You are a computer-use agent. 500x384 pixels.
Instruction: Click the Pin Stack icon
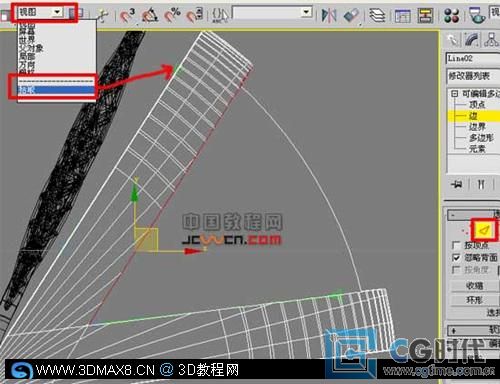point(457,184)
